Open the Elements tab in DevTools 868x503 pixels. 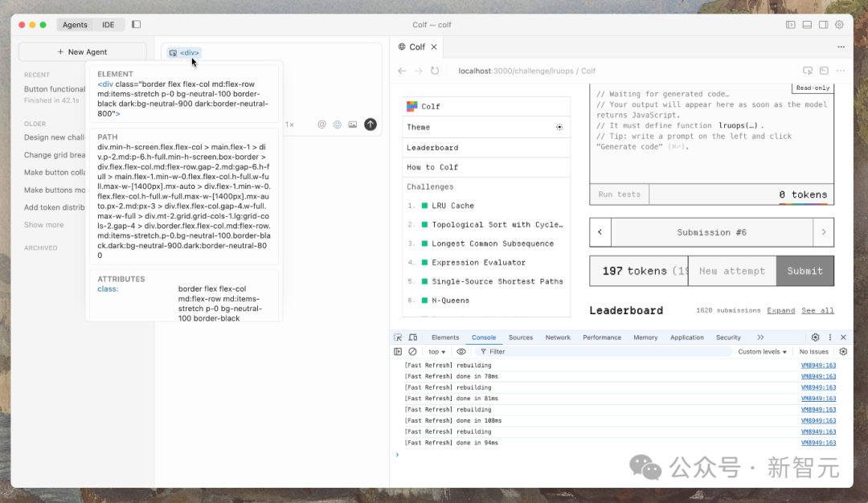click(x=445, y=337)
